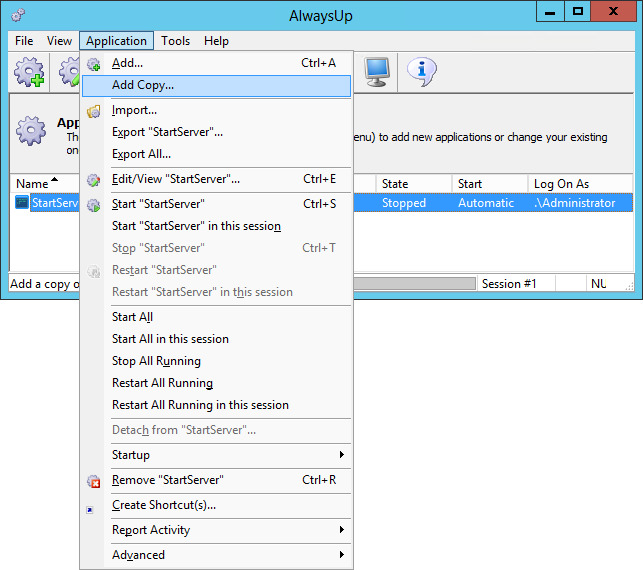Click the Automatic start cell
The height and width of the screenshot is (570, 643).
pos(486,203)
